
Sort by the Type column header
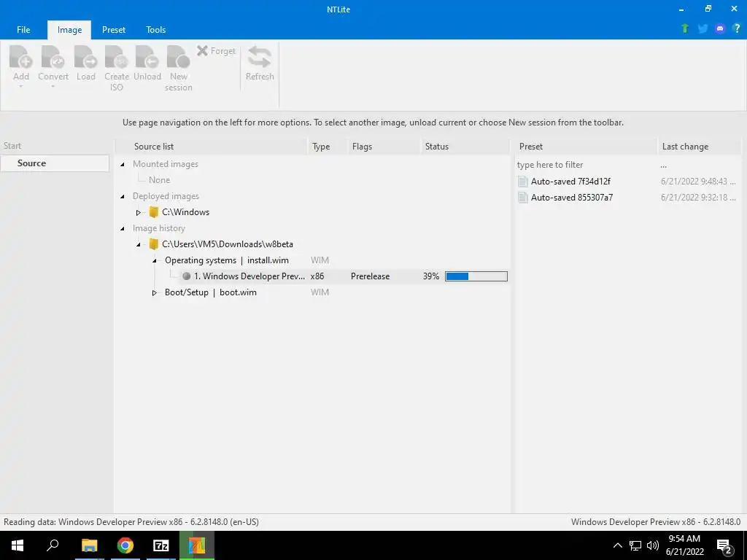pos(328,146)
